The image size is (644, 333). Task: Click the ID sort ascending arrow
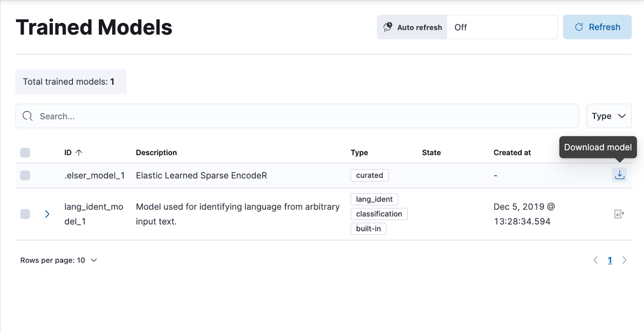pos(79,153)
